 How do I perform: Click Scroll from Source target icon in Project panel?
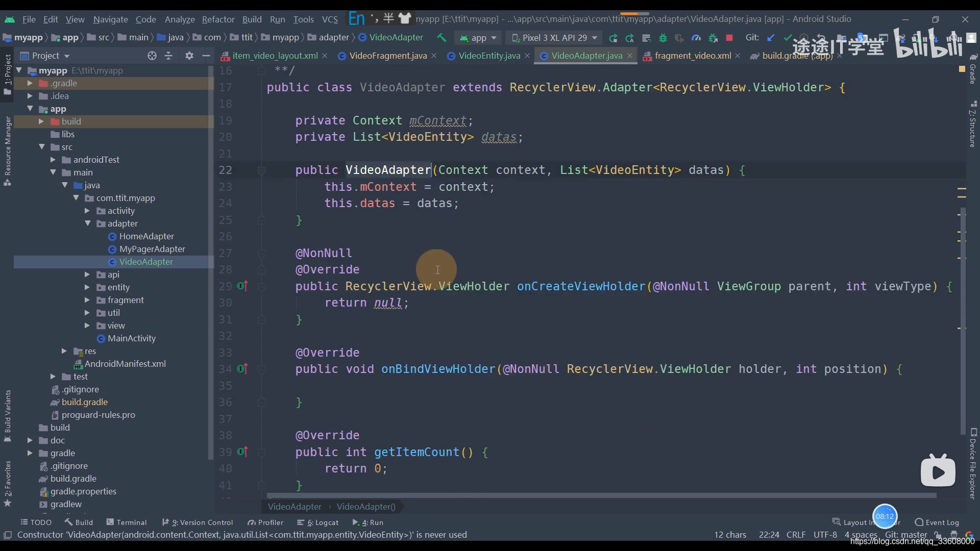[x=152, y=56]
